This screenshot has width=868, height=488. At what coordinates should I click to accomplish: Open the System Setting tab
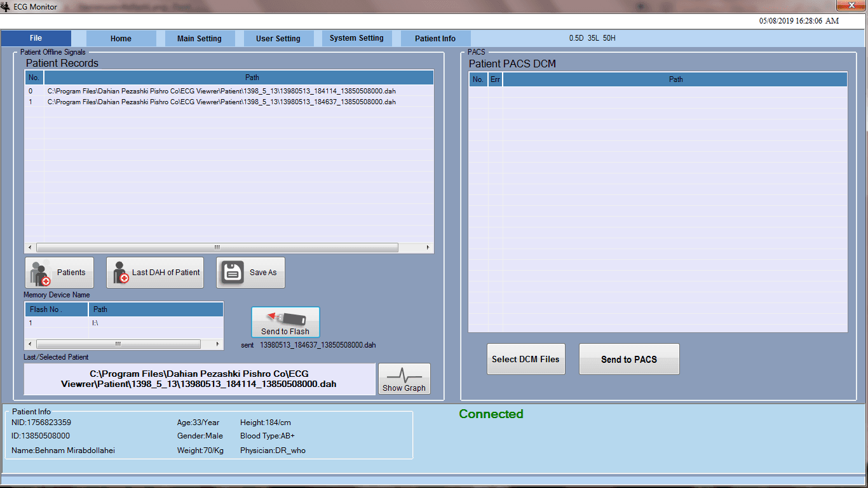(x=356, y=38)
